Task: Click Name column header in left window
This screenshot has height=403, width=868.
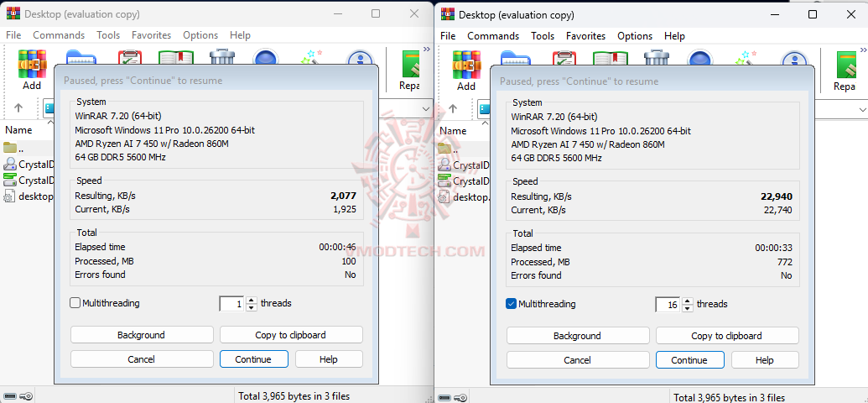Action: click(18, 130)
